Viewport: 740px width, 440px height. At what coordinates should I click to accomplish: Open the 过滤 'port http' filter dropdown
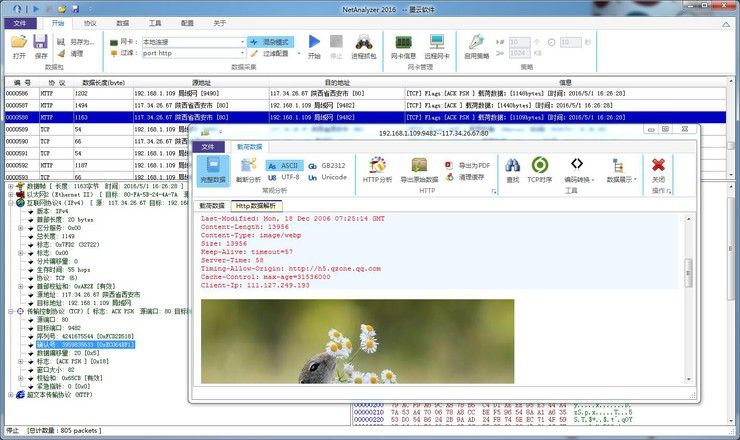point(243,53)
